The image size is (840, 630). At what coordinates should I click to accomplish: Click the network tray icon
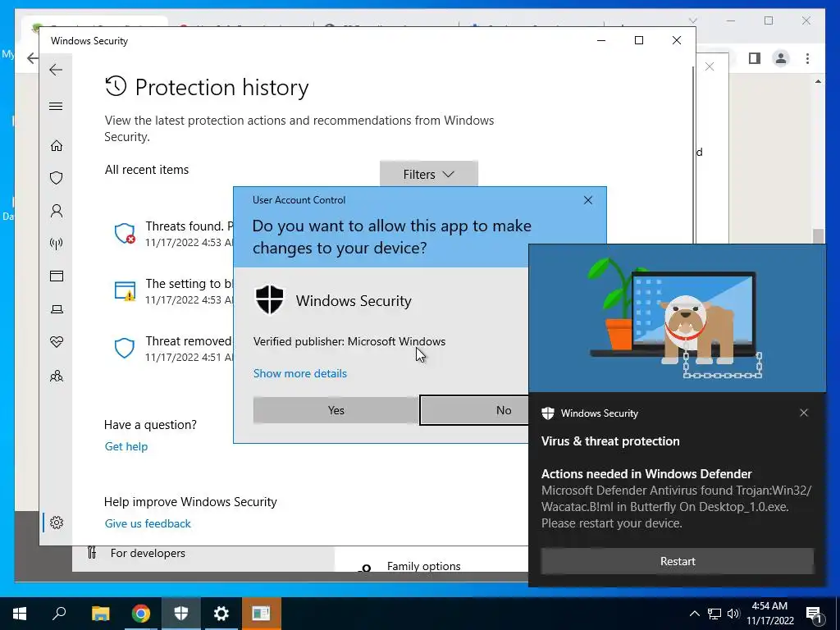714,614
